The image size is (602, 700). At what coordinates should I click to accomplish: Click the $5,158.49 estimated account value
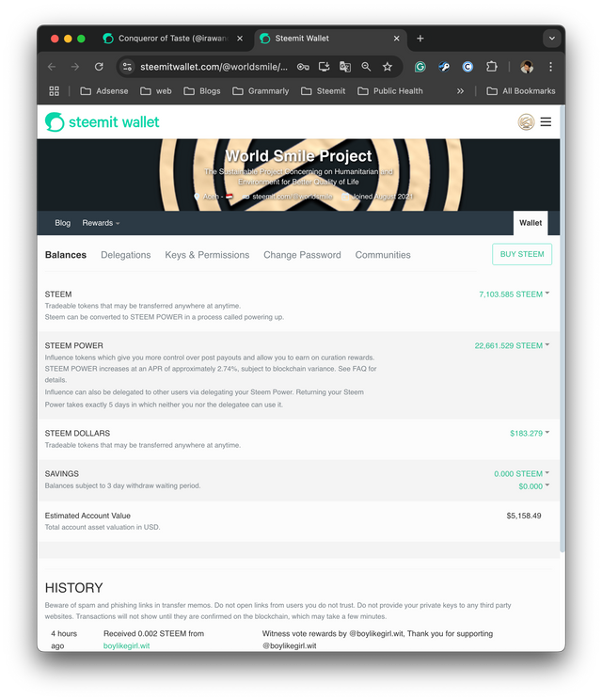point(524,516)
